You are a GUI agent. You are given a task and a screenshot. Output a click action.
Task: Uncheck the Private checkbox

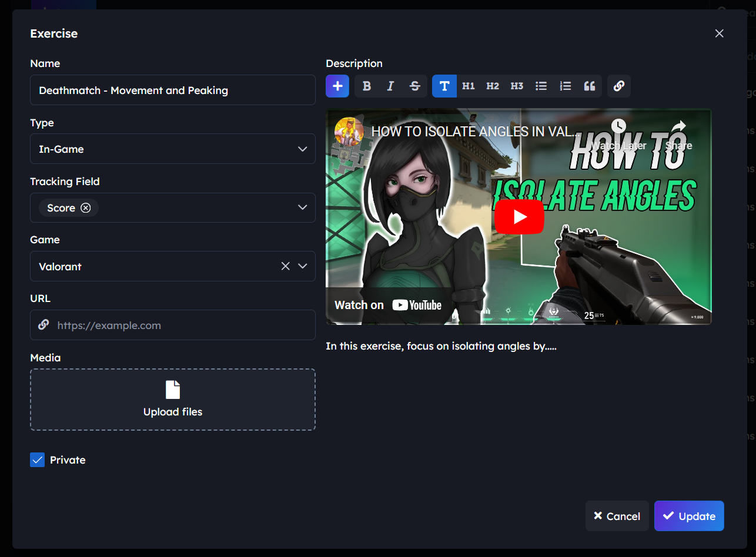(x=38, y=460)
